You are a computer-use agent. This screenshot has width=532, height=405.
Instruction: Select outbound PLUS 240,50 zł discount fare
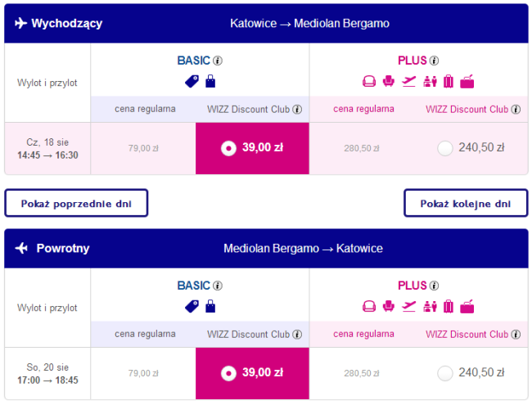(445, 148)
